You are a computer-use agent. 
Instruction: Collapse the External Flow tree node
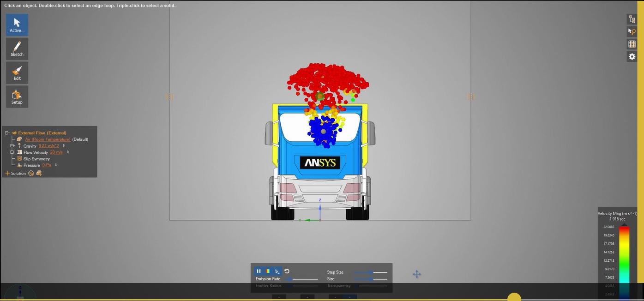(x=6, y=132)
